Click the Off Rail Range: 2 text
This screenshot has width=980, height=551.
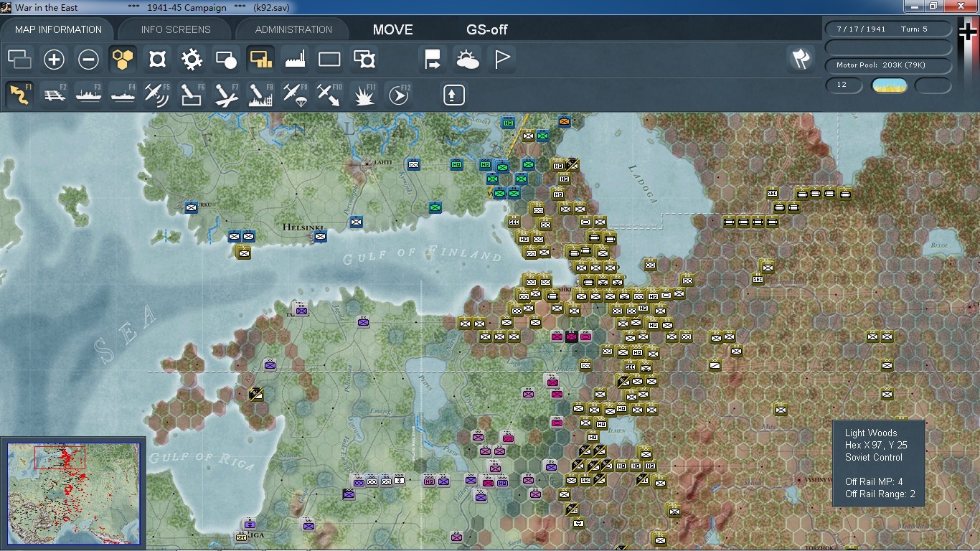[x=880, y=494]
